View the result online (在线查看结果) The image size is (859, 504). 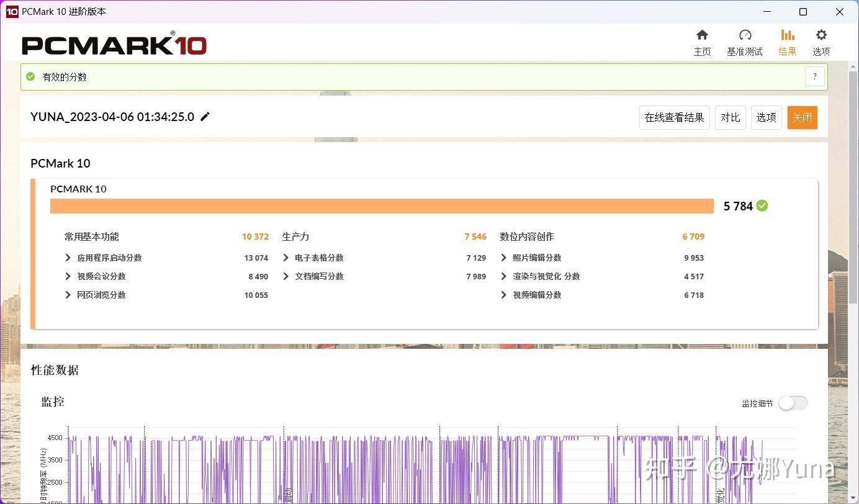click(674, 117)
